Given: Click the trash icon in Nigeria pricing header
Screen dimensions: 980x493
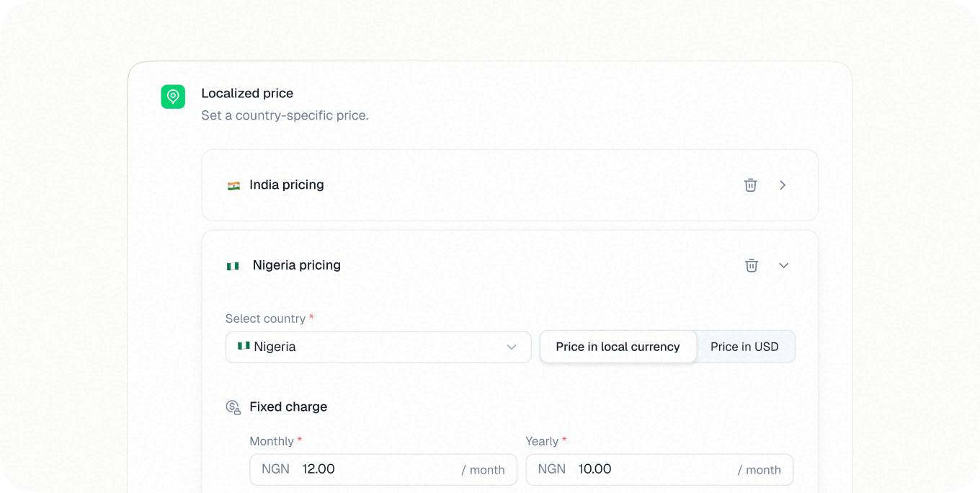Looking at the screenshot, I should pos(752,265).
